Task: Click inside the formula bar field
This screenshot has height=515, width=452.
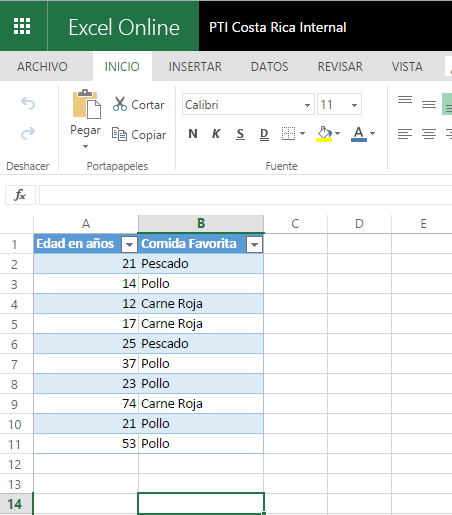Action: pos(246,195)
